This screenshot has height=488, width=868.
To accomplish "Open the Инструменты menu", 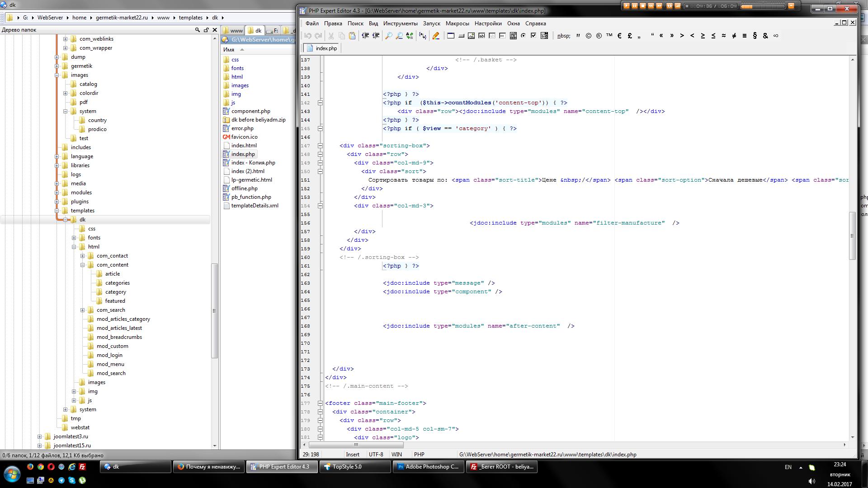I will click(x=400, y=23).
